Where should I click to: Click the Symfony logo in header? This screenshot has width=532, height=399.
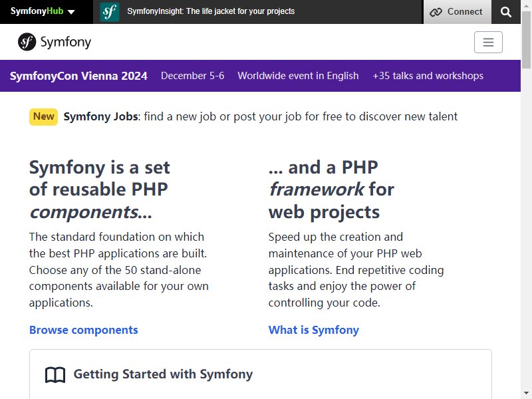pyautogui.click(x=55, y=42)
